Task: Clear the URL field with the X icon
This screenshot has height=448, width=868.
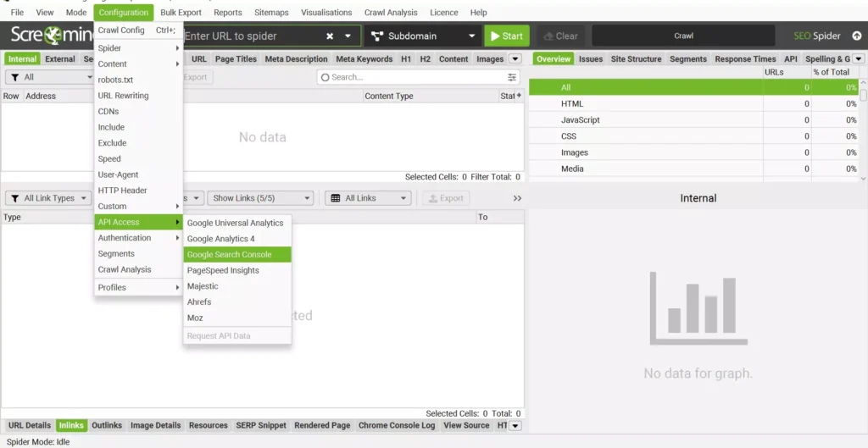Action: [x=330, y=36]
